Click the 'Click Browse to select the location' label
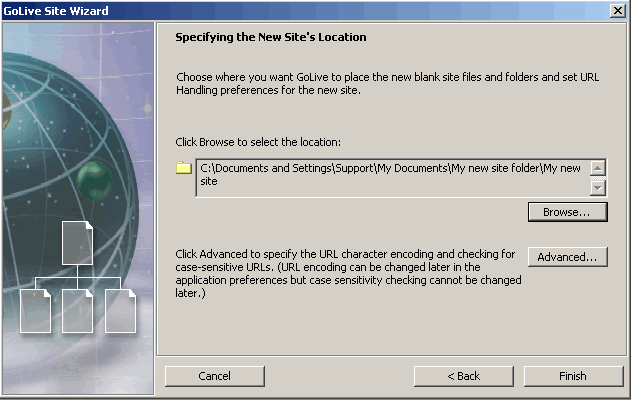 (258, 142)
